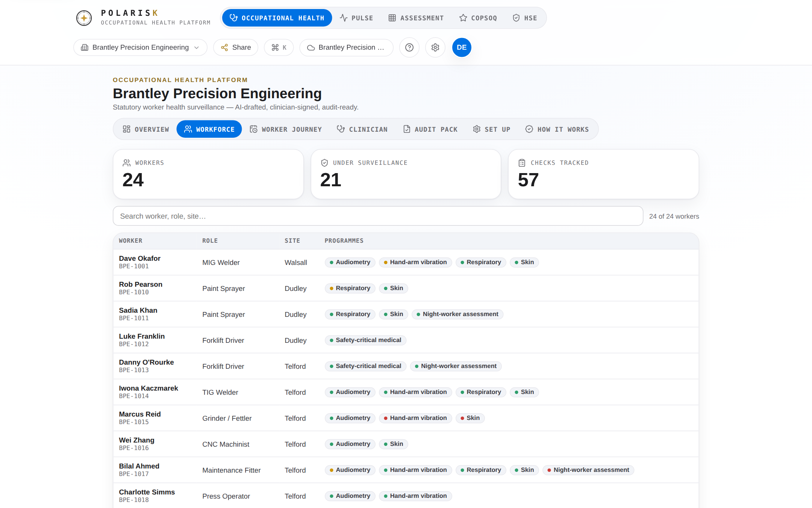The height and width of the screenshot is (508, 812).
Task: Switch to the Occupational Health module
Action: [x=277, y=18]
